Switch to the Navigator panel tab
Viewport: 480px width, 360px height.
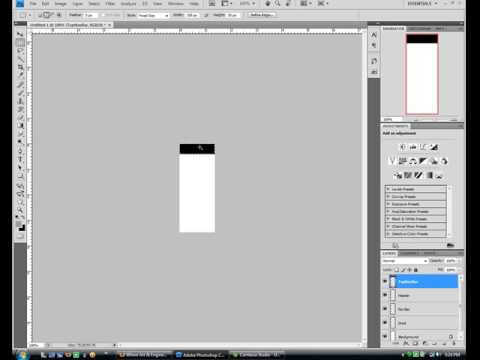(x=394, y=29)
